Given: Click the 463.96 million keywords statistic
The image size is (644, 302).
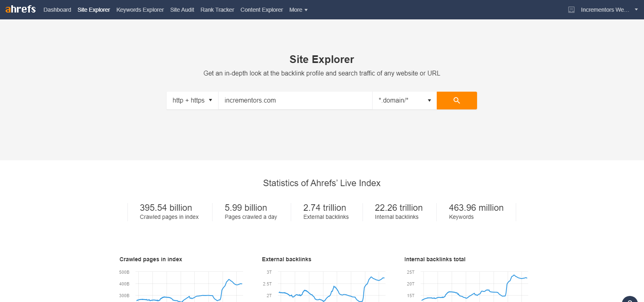Looking at the screenshot, I should [476, 212].
